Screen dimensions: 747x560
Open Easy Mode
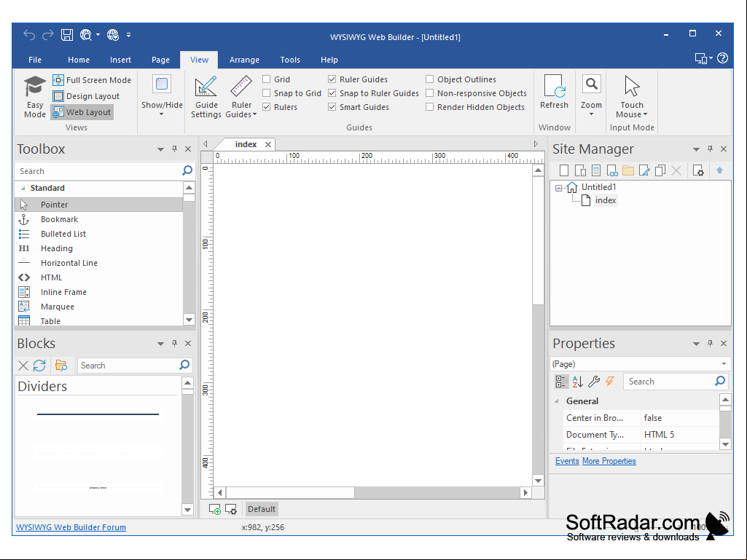tap(35, 97)
